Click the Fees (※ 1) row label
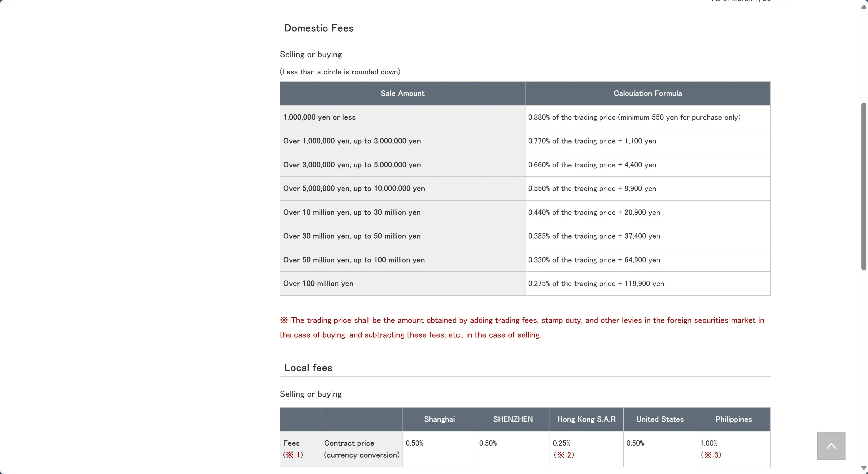Viewport: 868px width, 474px height. tap(300, 449)
